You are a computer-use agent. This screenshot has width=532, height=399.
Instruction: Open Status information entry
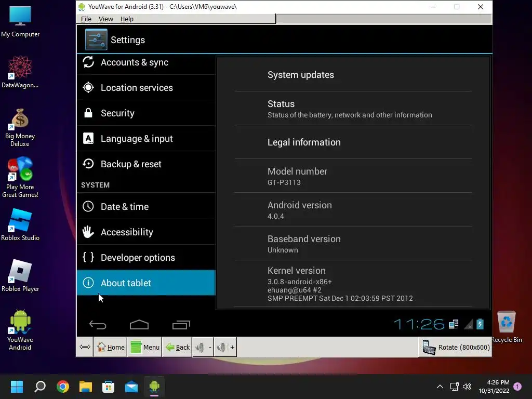point(353,109)
